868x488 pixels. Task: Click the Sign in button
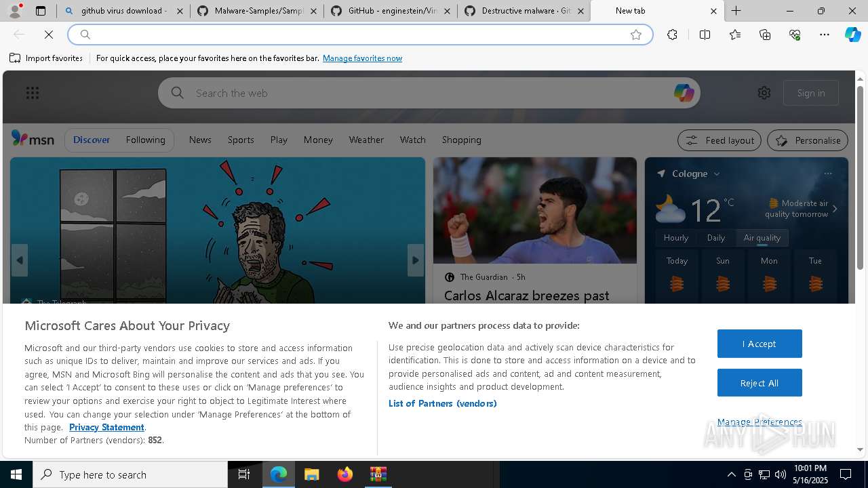pos(811,93)
